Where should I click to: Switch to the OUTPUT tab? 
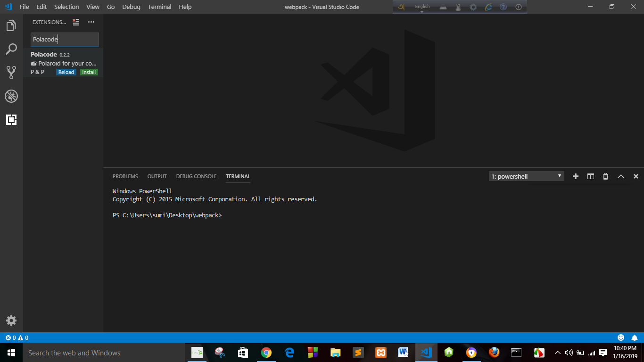click(x=157, y=176)
